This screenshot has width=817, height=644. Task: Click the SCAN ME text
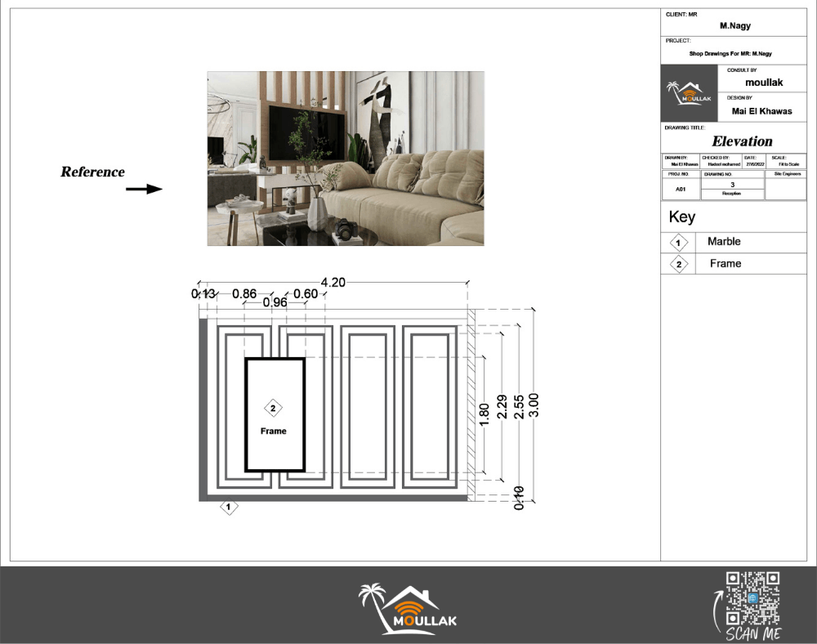(x=752, y=634)
